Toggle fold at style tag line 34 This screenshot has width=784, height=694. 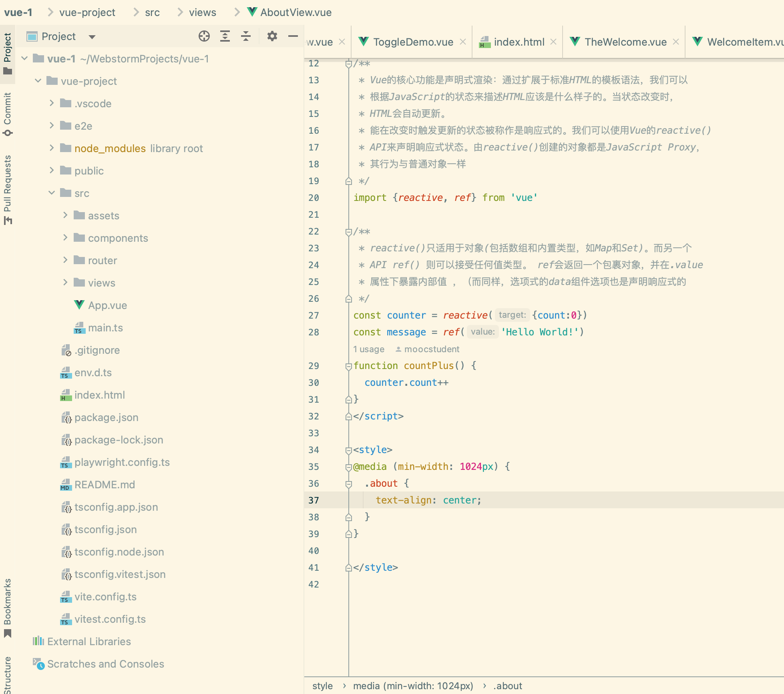[349, 450]
